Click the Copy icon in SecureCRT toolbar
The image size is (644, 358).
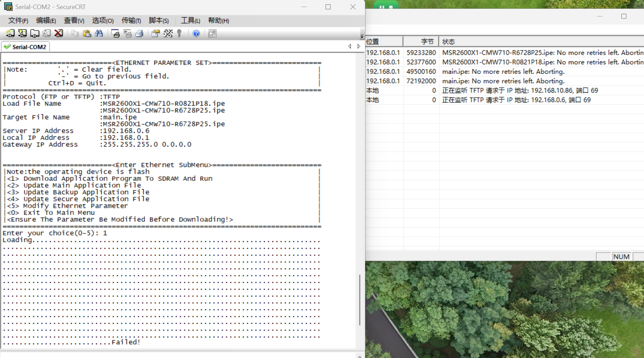pos(74,34)
